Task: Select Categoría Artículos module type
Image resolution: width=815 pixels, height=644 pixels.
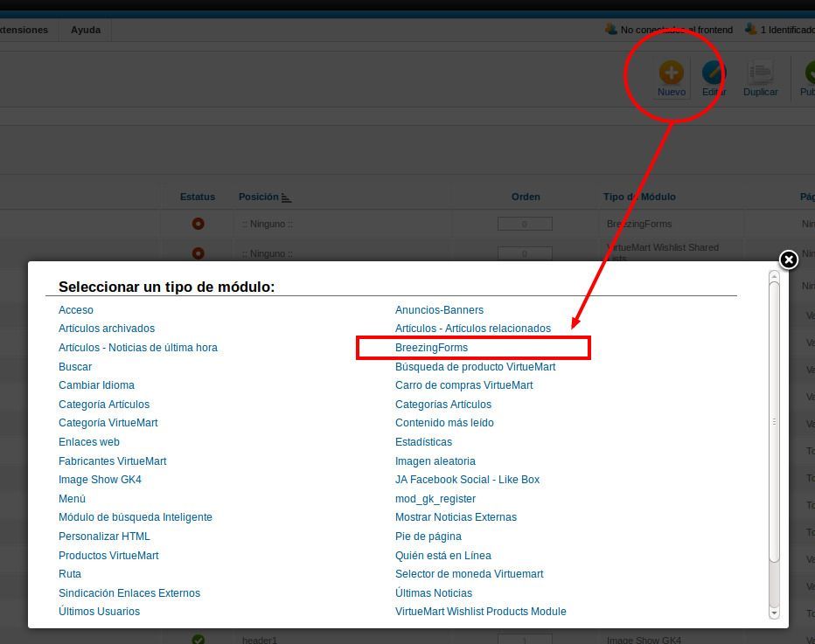Action: (104, 404)
